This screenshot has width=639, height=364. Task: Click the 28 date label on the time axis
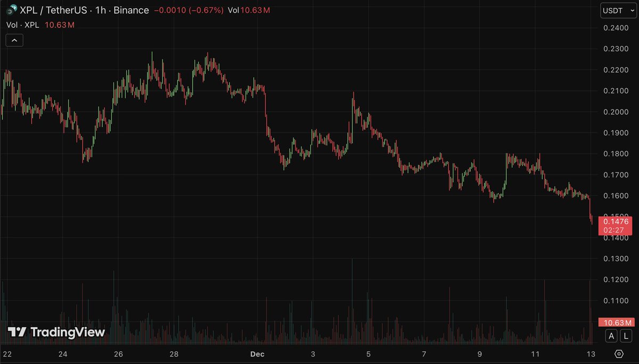[x=174, y=354]
